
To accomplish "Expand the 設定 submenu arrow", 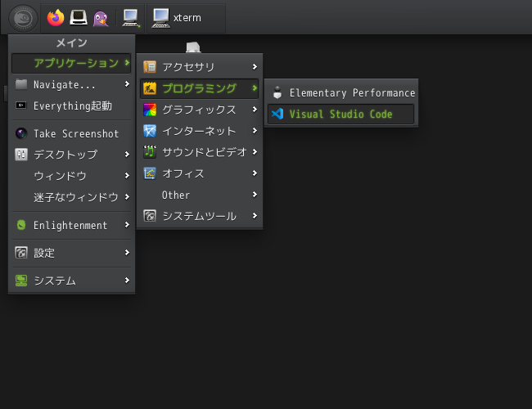I will 127,252.
